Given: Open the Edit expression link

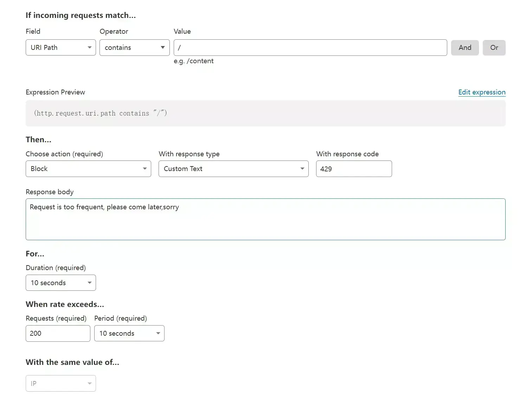Looking at the screenshot, I should coord(482,92).
